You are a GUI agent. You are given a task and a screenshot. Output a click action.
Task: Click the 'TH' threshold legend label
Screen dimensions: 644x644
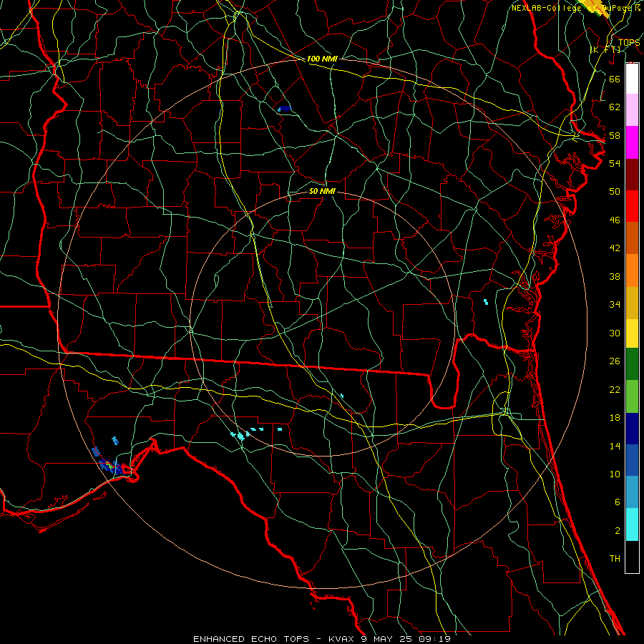click(x=615, y=559)
